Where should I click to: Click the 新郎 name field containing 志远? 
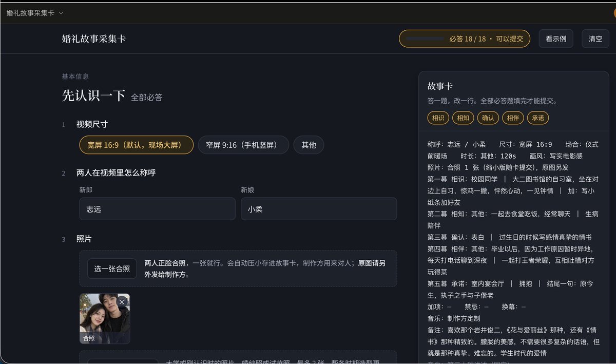point(157,209)
